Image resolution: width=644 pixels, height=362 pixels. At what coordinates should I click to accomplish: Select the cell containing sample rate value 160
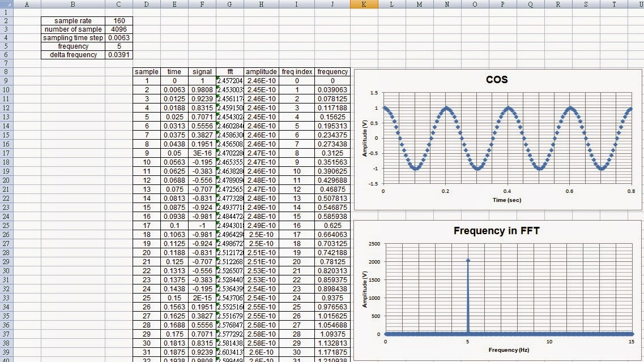point(118,20)
